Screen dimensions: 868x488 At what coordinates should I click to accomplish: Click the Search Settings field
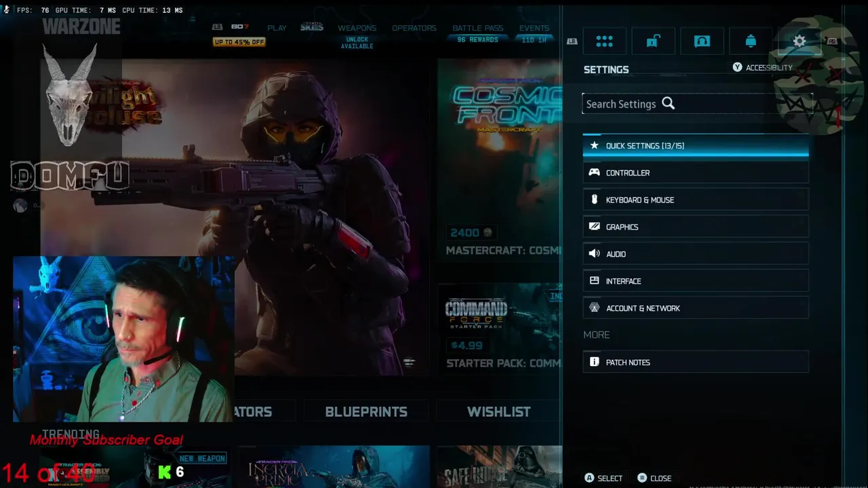tap(696, 104)
